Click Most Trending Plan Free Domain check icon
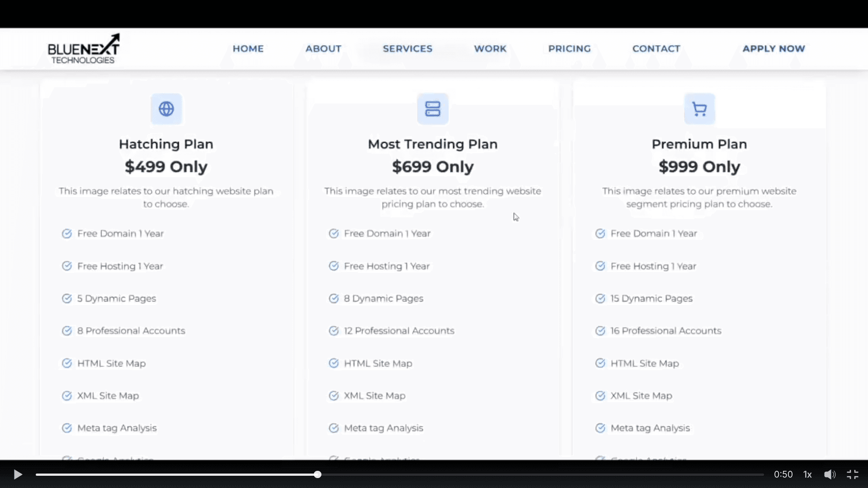This screenshot has width=868, height=488. (334, 234)
